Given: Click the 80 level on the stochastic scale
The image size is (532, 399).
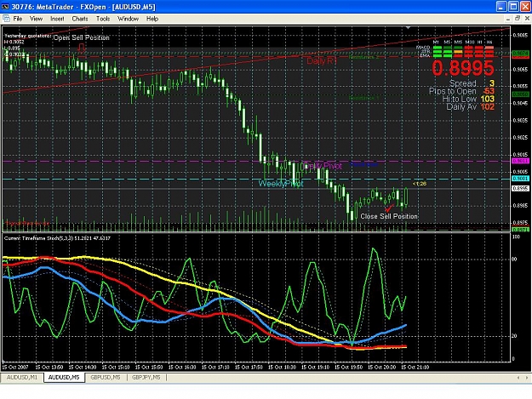Looking at the screenshot, I should pyautogui.click(x=514, y=259).
